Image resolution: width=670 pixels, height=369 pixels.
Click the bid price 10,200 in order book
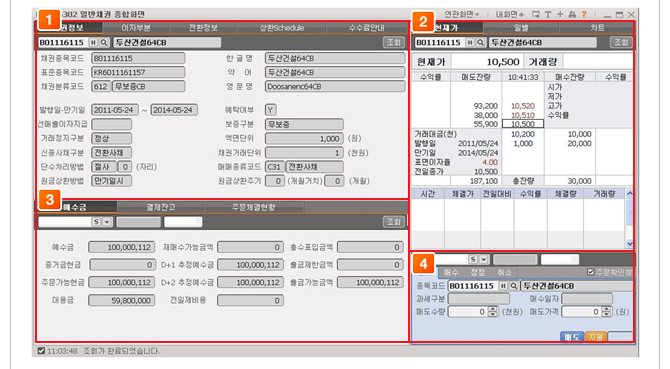[523, 134]
